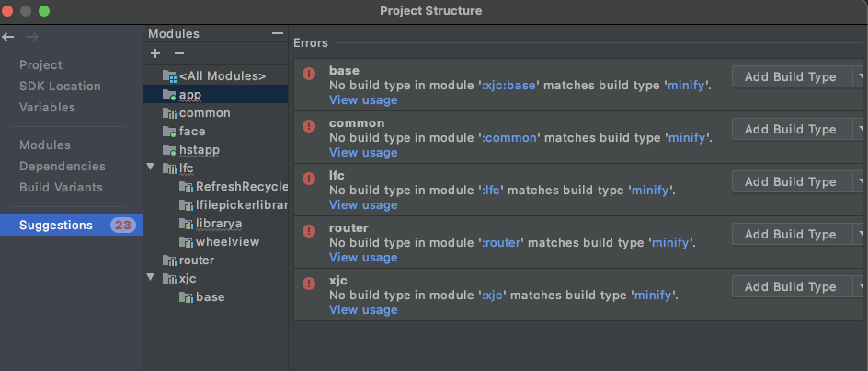Open Build Variants in the sidebar
The width and height of the screenshot is (868, 371).
(62, 187)
